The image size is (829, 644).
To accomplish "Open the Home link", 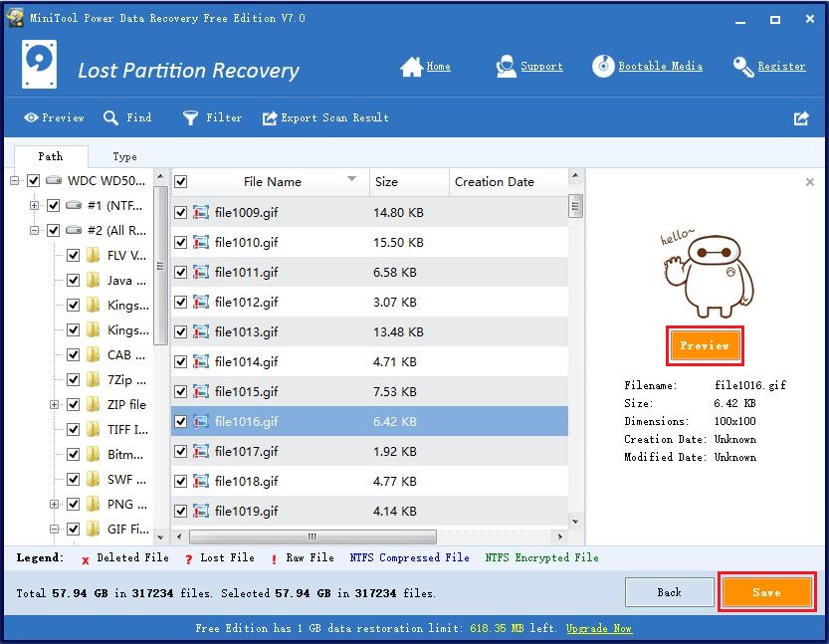I will coord(438,67).
